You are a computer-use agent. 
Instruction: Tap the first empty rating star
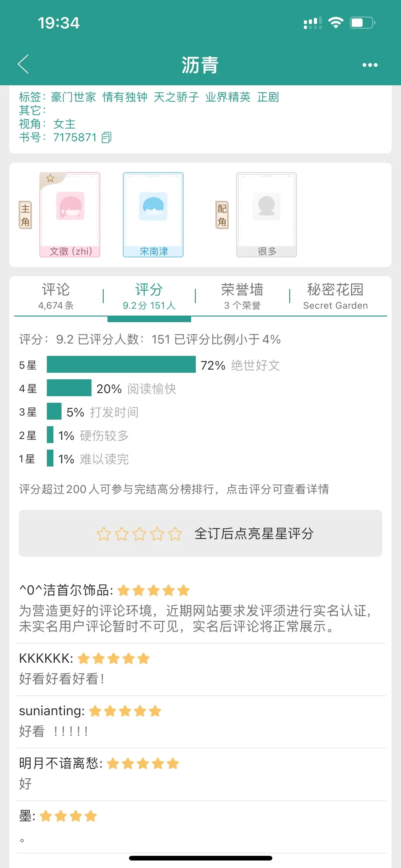point(104,534)
